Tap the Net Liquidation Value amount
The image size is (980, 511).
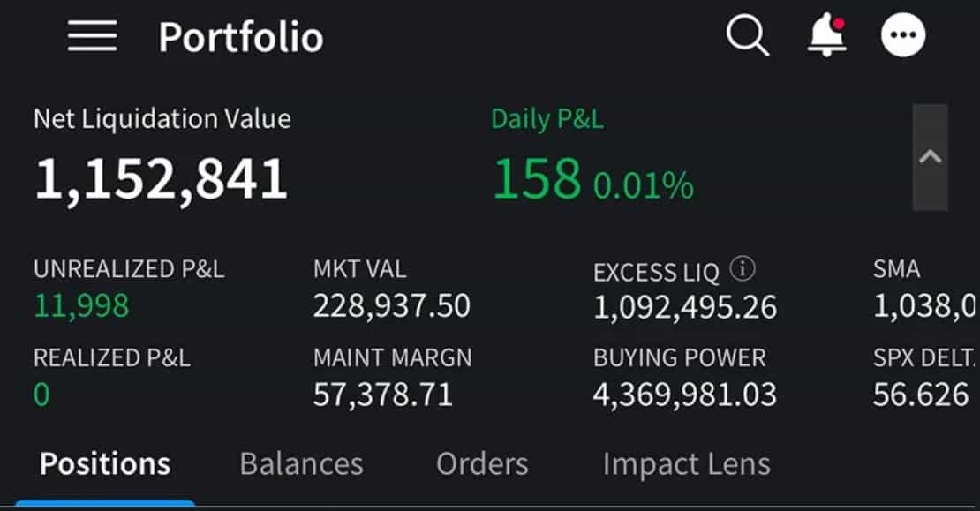coord(162,180)
